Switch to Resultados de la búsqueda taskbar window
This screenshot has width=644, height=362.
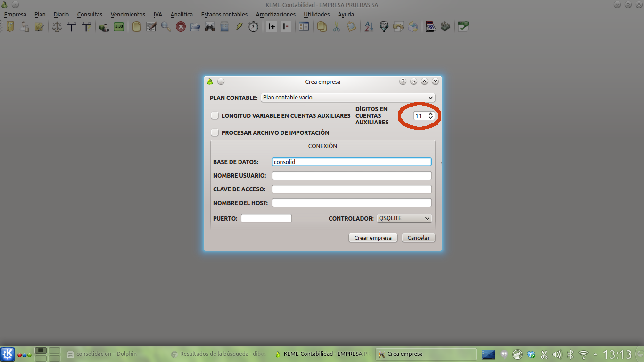[217, 354]
